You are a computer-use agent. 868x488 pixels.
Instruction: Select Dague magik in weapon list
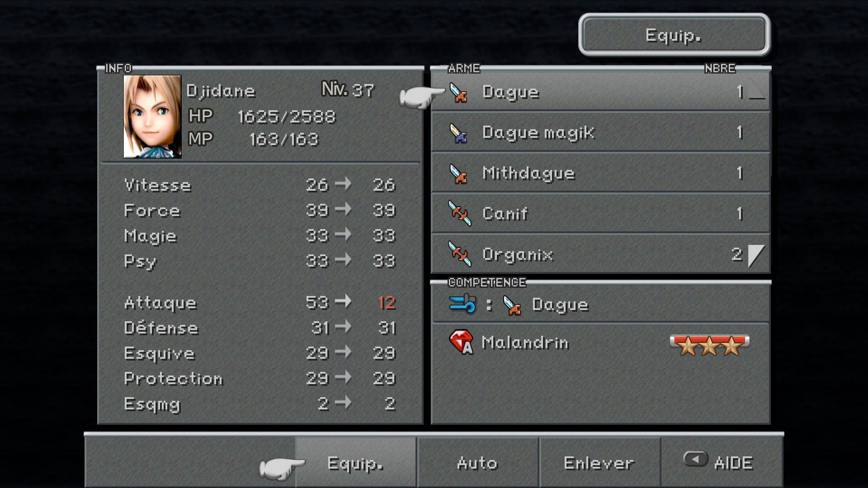tap(600, 132)
